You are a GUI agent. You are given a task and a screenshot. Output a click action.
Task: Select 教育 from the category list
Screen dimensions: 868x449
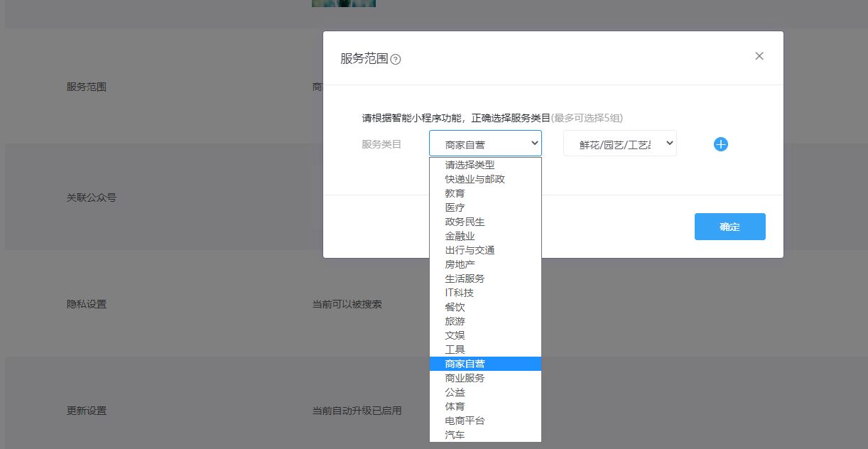[455, 193]
